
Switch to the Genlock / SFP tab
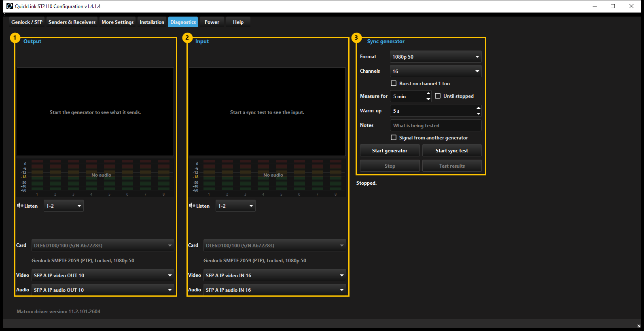[x=27, y=22]
